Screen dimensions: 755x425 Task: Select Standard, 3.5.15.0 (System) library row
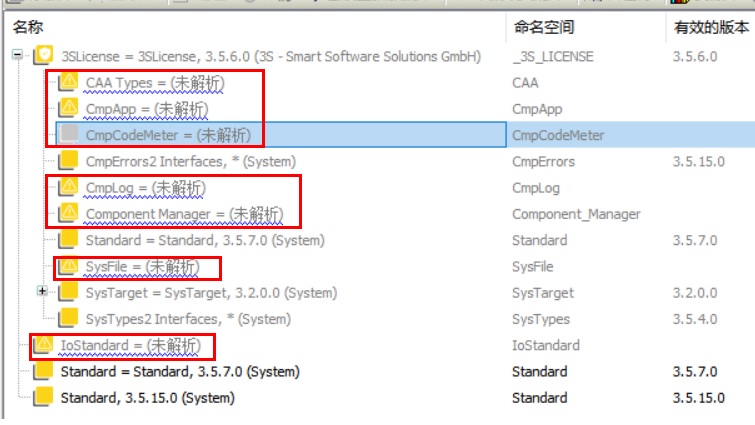point(147,398)
